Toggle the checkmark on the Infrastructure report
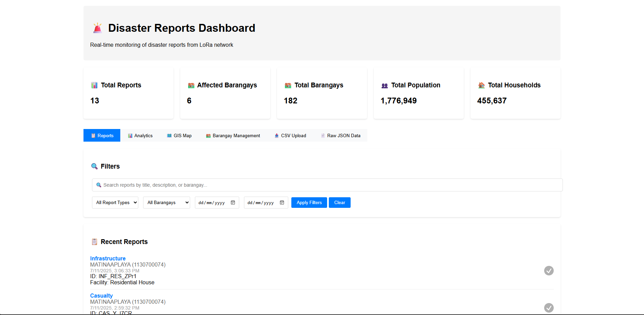The image size is (644, 315). click(x=549, y=271)
